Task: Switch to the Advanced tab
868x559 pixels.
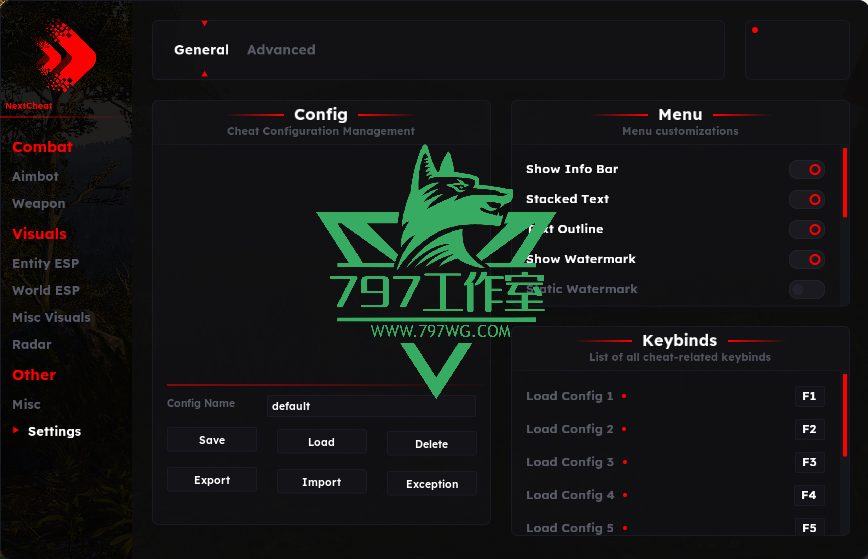Action: pos(281,50)
